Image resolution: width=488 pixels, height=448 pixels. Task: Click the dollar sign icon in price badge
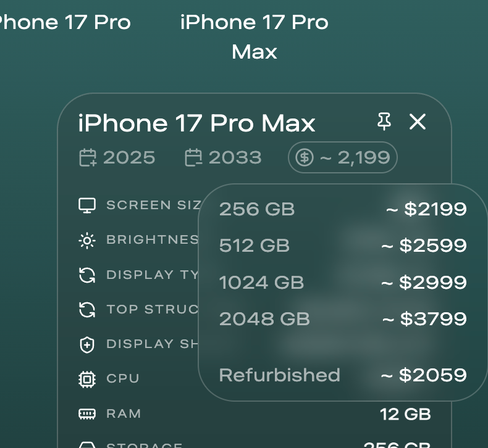point(304,158)
